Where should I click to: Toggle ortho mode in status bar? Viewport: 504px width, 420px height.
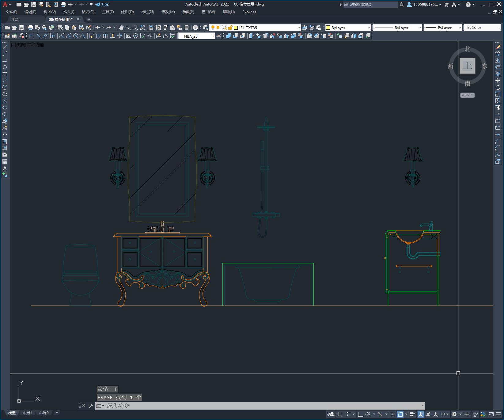[360, 414]
